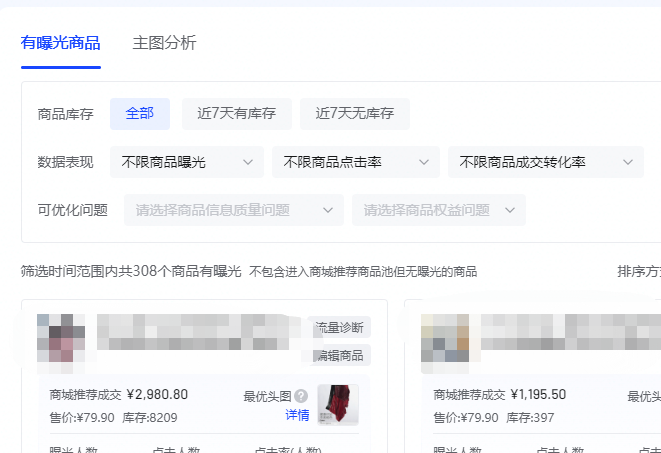Switch to the 有曝光商品 tab
This screenshot has width=661, height=453.
(61, 43)
